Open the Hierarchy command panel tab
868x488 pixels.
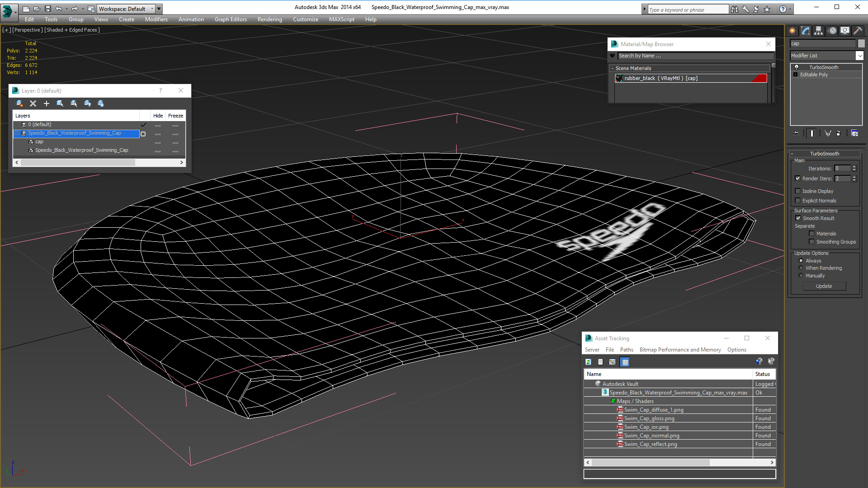[x=818, y=31]
